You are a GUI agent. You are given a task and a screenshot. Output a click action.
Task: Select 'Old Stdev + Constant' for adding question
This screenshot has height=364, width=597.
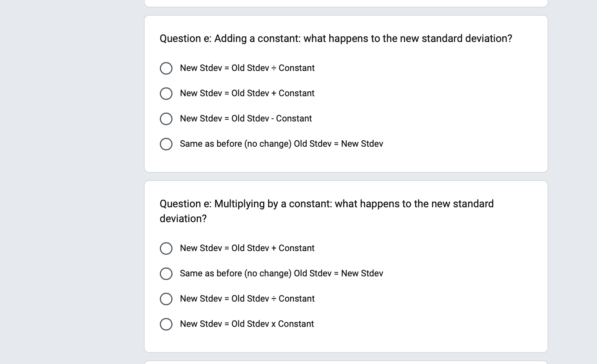166,94
